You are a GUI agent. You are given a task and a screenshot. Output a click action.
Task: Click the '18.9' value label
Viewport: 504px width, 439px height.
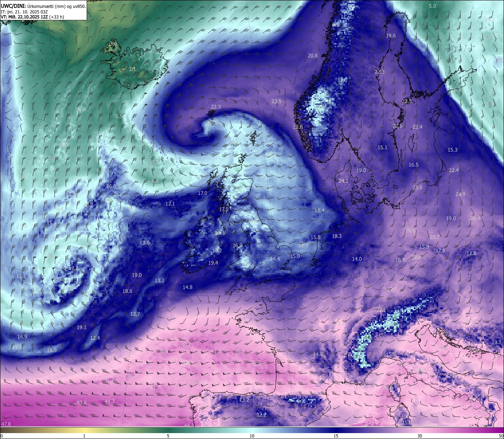pyautogui.click(x=400, y=260)
